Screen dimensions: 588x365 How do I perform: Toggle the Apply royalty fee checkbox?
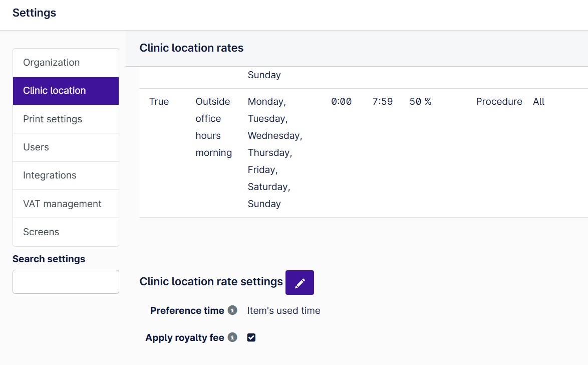(x=251, y=337)
